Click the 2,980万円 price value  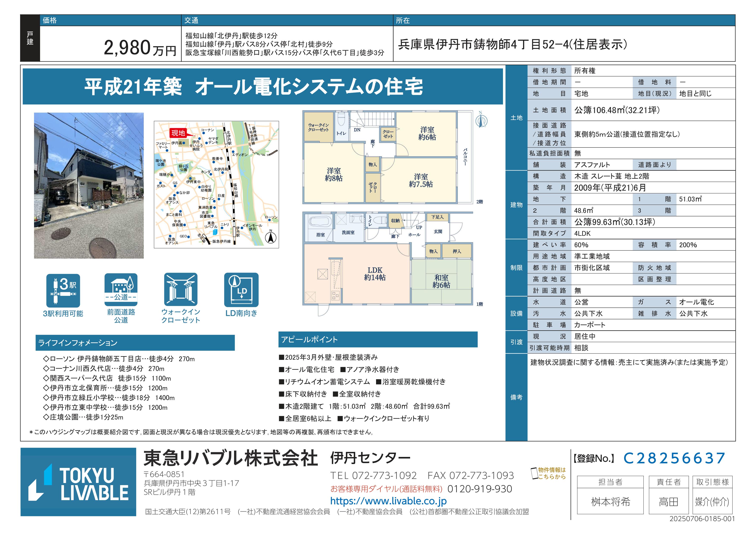click(140, 48)
